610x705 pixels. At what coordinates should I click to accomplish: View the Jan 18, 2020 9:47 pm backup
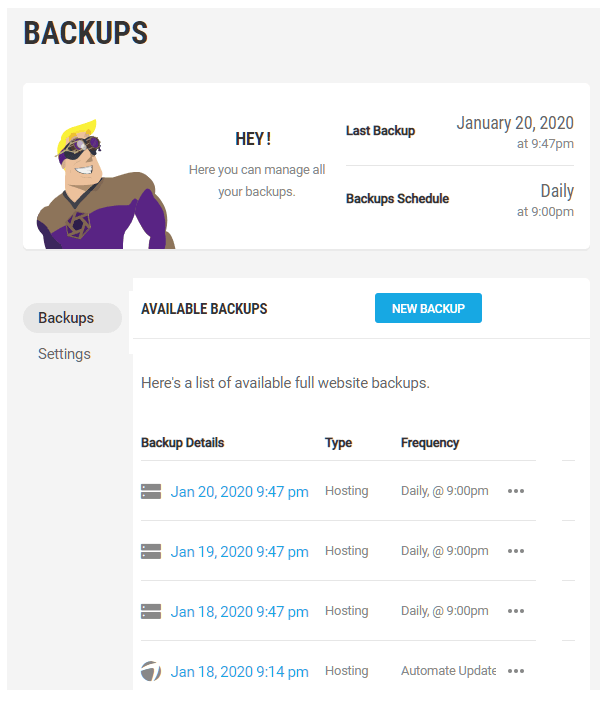click(x=239, y=611)
